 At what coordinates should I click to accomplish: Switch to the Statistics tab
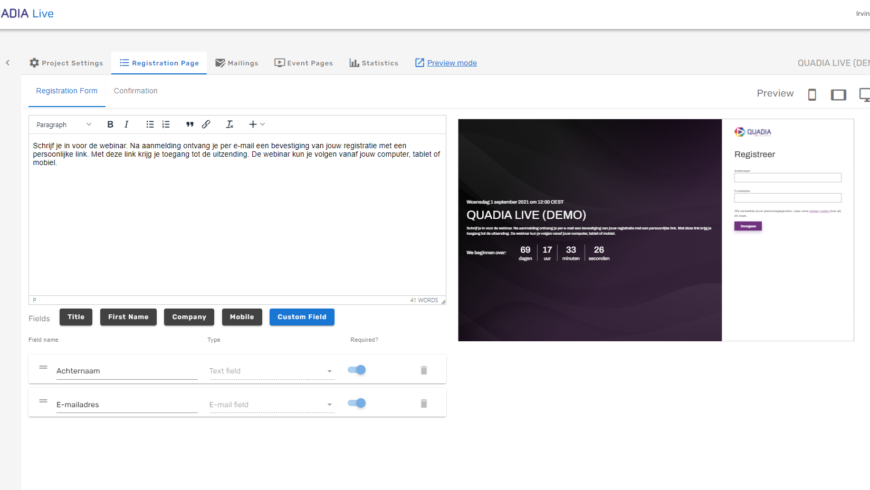tap(374, 63)
